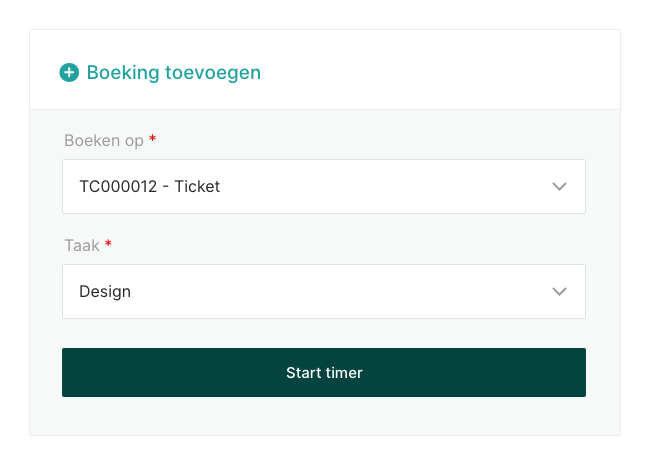The width and height of the screenshot is (650, 471).
Task: Focus the combo box showing Design
Action: [x=323, y=291]
